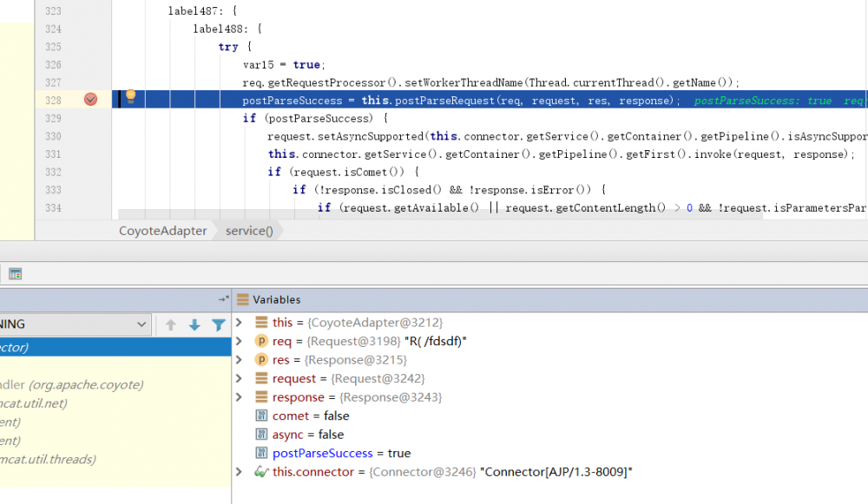
Task: Select the stack frame with org.apache.coyote
Action: pyautogui.click(x=115, y=384)
